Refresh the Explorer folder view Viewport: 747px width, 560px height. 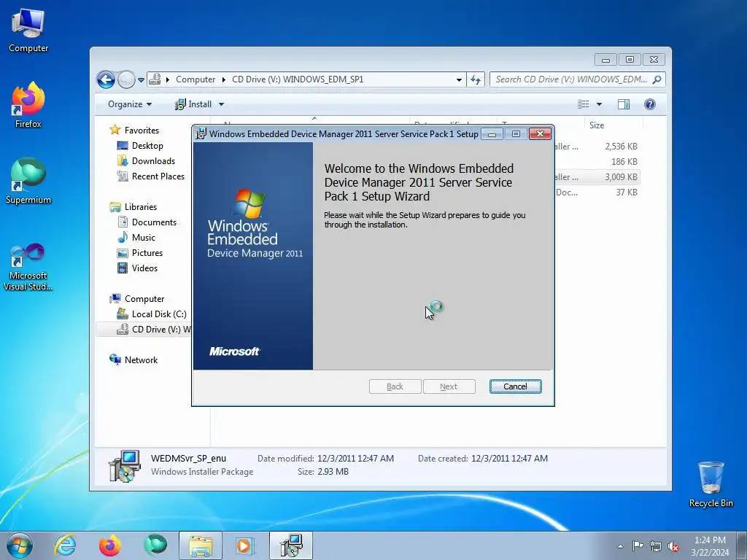pos(476,80)
